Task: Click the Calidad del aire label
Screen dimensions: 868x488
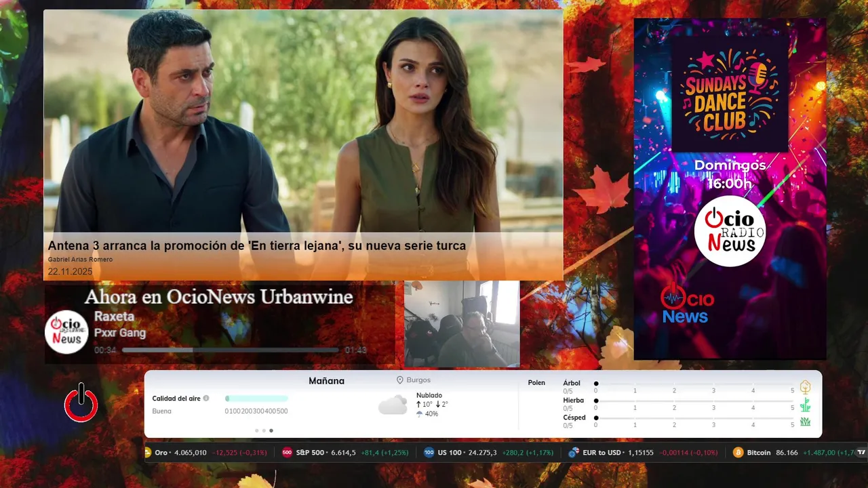Action: [x=176, y=399]
